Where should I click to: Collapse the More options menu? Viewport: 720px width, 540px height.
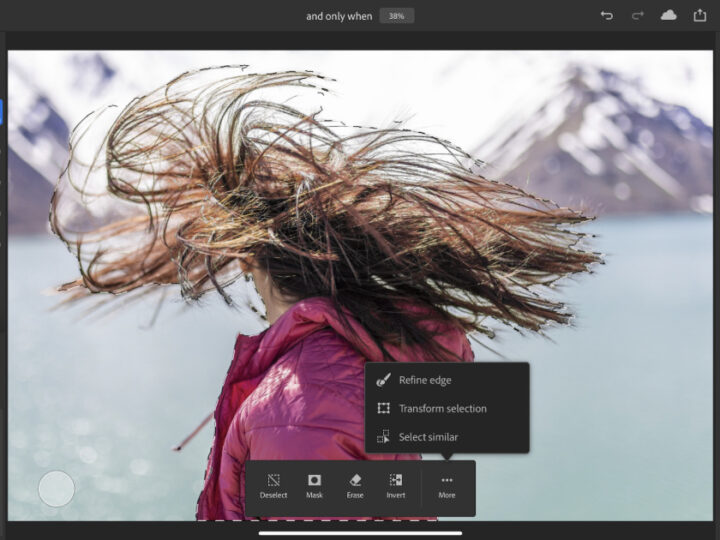coord(446,487)
